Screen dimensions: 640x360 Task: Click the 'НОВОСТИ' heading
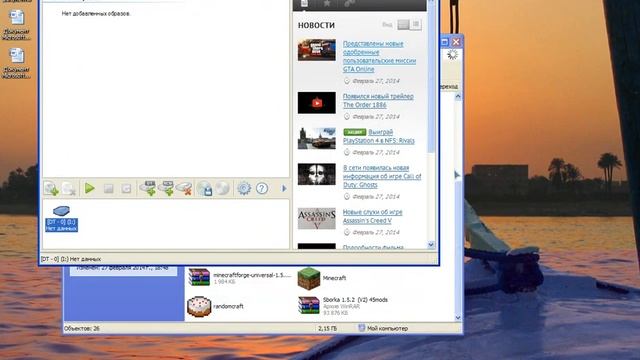(316, 25)
